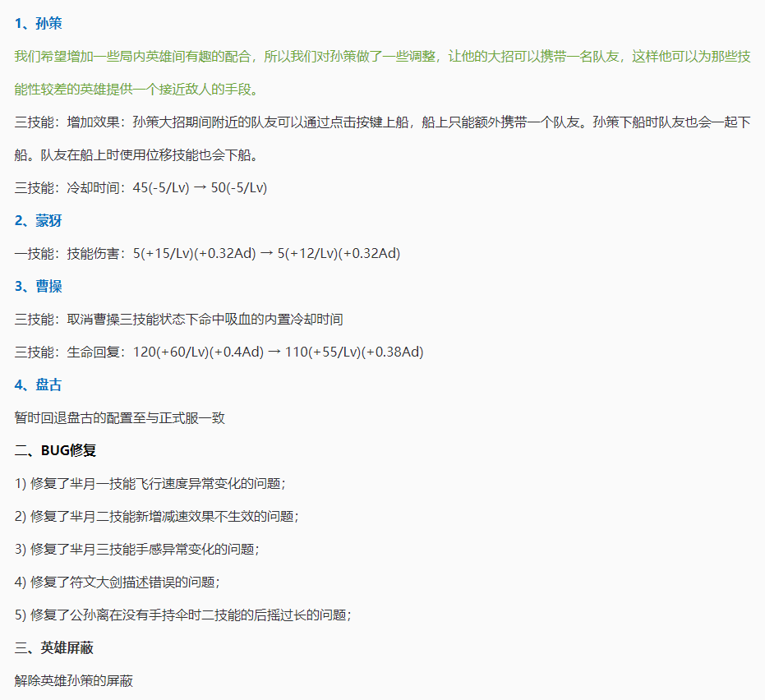Click the line starting '船。队友在船上时使用位移技能'
The height and width of the screenshot is (700, 765).
click(136, 155)
